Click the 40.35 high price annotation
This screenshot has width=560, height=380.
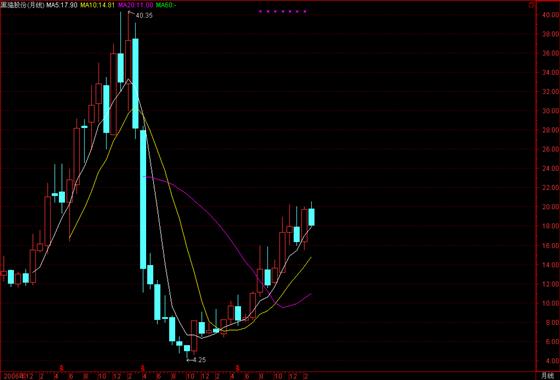(x=144, y=15)
